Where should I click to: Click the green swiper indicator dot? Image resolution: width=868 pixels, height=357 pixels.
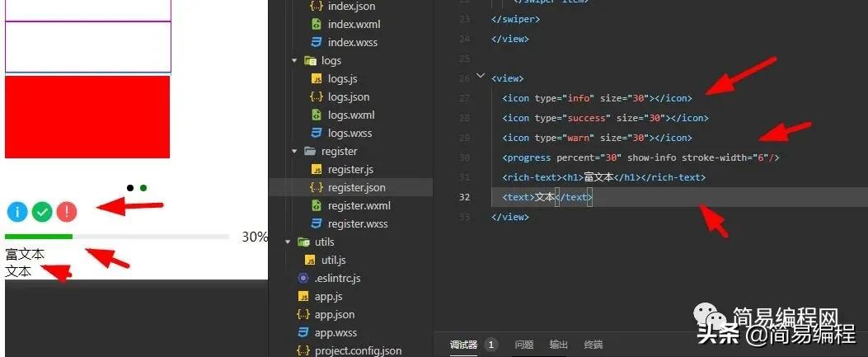point(143,188)
